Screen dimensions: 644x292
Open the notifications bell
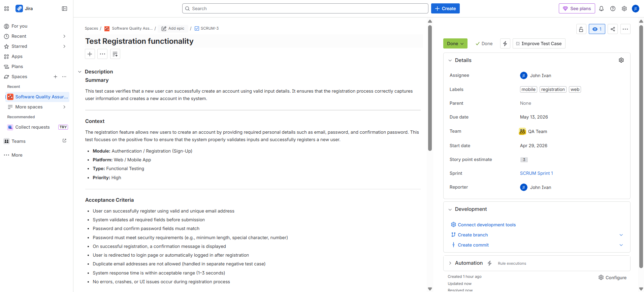pyautogui.click(x=601, y=9)
